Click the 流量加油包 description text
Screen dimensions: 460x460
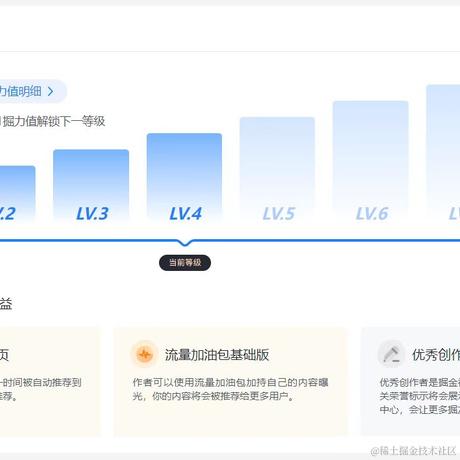tap(230, 389)
